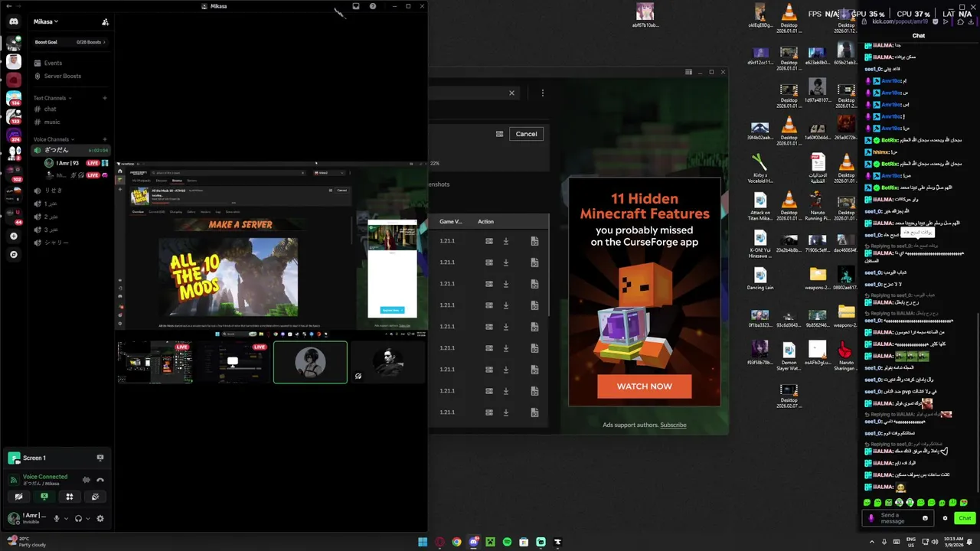The height and width of the screenshot is (551, 980).
Task: Click the Action column header
Action: coord(486,221)
